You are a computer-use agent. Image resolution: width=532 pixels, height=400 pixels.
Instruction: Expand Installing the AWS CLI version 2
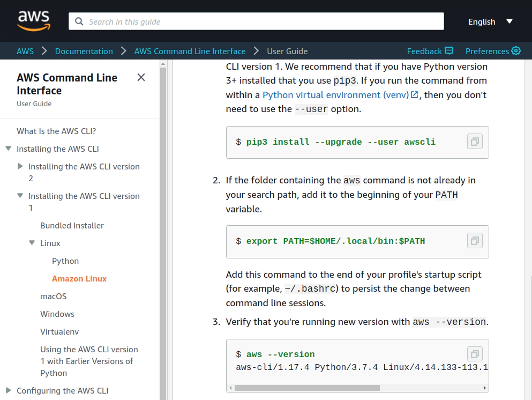pos(20,166)
